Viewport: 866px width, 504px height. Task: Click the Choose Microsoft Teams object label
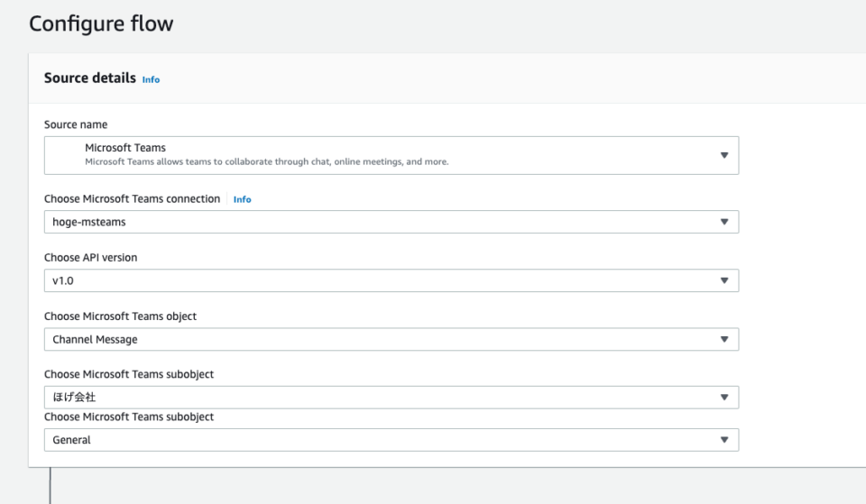120,316
